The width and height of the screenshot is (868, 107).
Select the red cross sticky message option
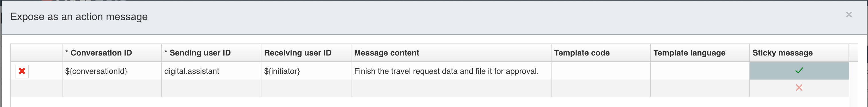pyautogui.click(x=799, y=88)
